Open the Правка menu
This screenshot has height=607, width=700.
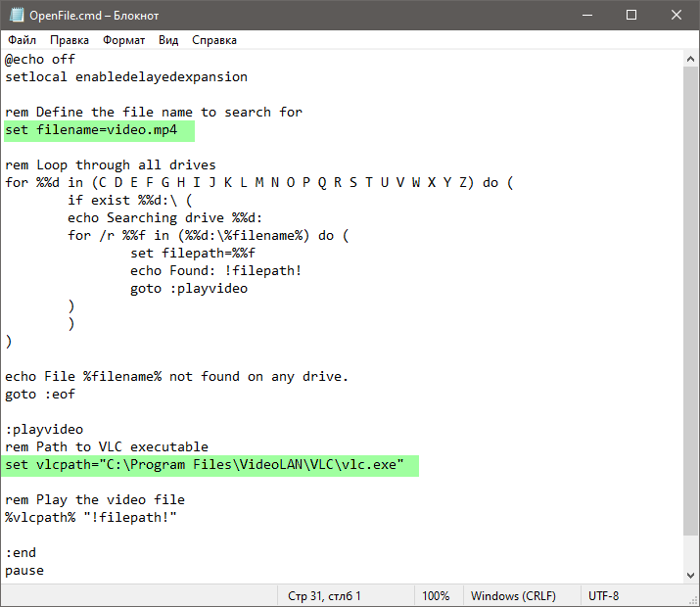[x=70, y=40]
